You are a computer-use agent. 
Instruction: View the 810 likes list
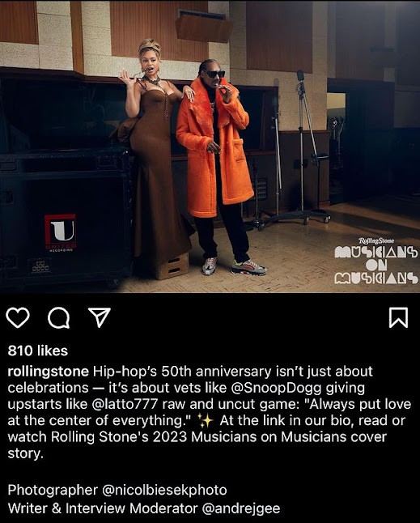tap(38, 351)
